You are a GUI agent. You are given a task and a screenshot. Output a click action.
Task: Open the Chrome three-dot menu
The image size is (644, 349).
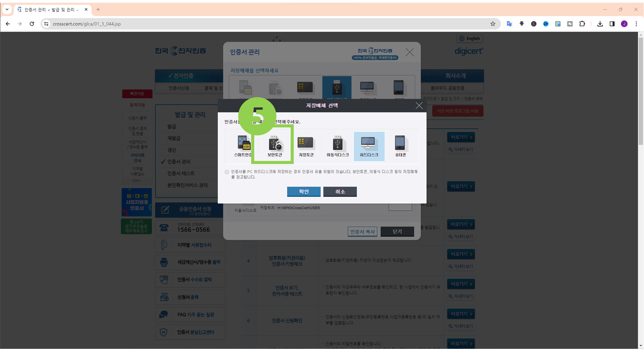[636, 24]
